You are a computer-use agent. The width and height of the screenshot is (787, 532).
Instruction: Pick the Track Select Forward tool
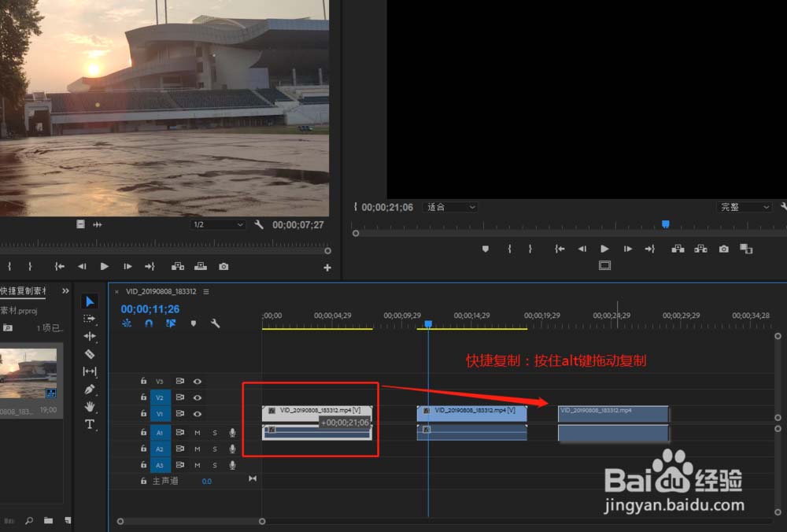click(x=90, y=319)
